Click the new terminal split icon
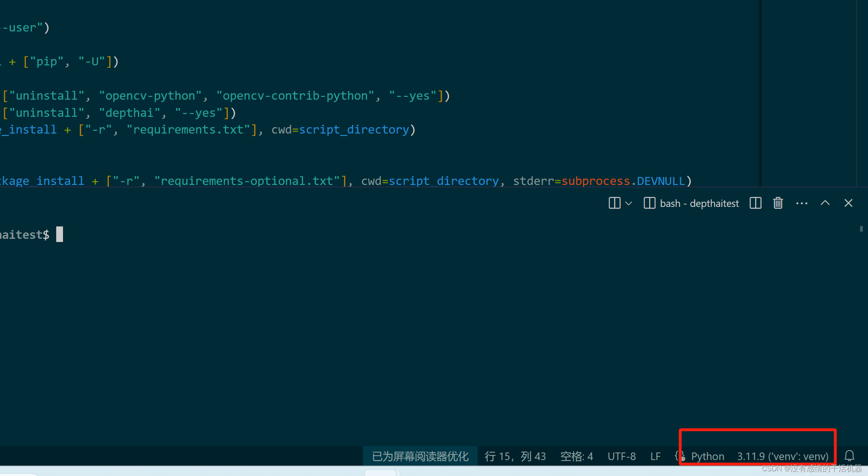 [x=614, y=203]
